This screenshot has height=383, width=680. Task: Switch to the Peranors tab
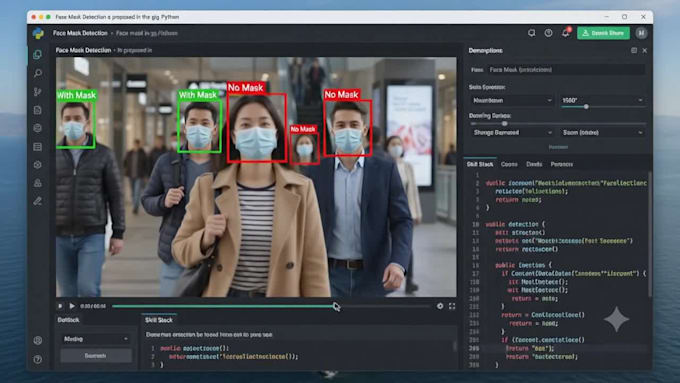(562, 164)
